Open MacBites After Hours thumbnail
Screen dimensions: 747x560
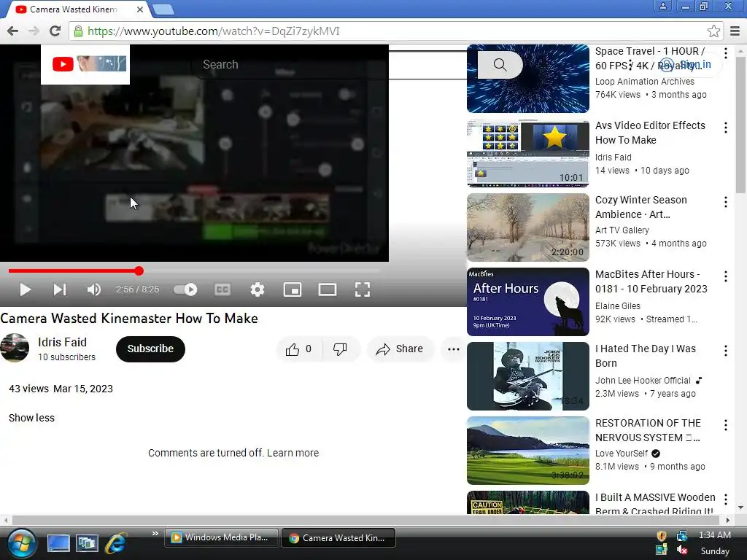pos(528,302)
